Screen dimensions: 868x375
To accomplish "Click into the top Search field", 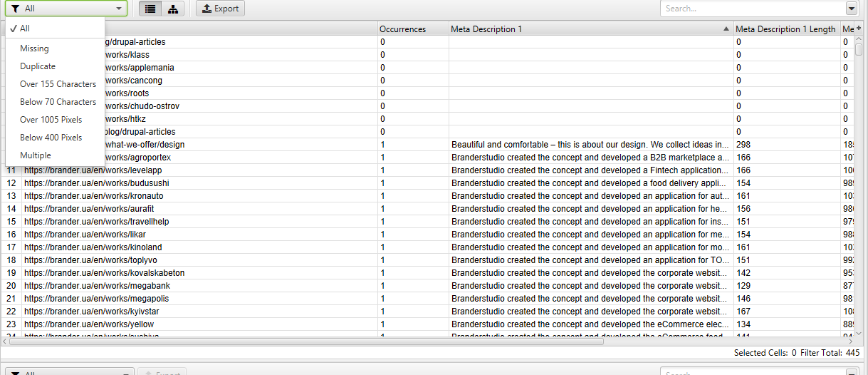I will click(x=751, y=9).
